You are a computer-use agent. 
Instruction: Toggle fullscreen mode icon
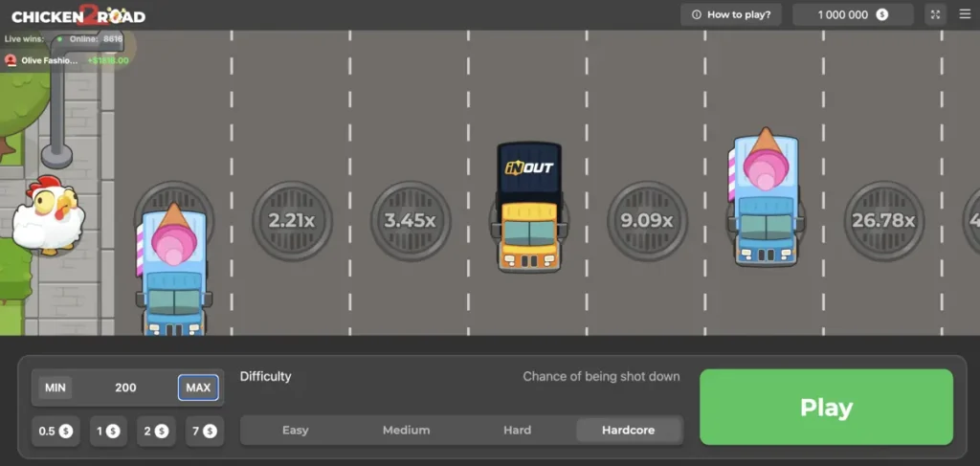tap(935, 14)
